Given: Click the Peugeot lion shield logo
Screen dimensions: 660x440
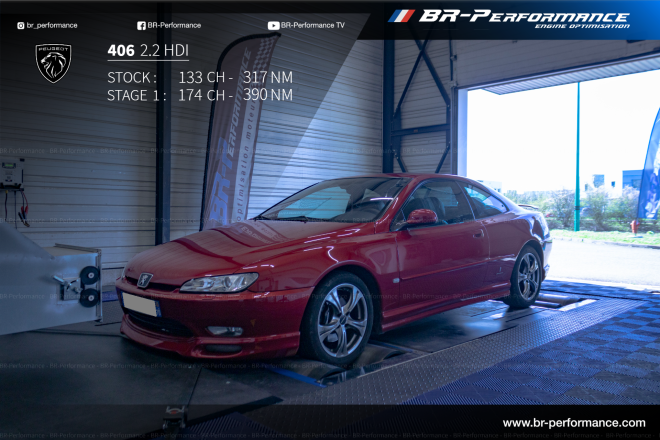Looking at the screenshot, I should [x=54, y=63].
